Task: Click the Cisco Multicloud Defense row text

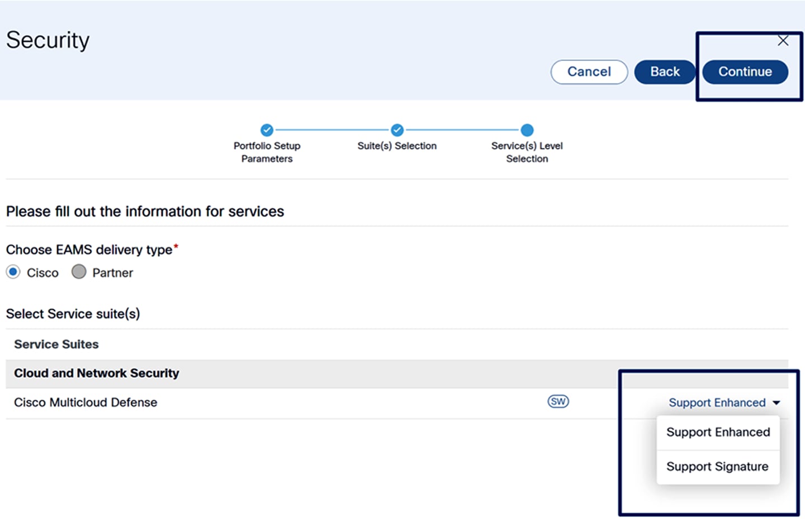Action: point(86,402)
